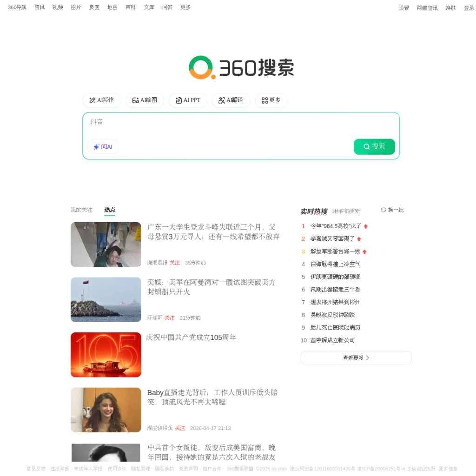Image resolution: width=476 pixels, height=476 pixels.
Task: Open hot search 胎儿死亡医院改病历
Action: point(336,328)
